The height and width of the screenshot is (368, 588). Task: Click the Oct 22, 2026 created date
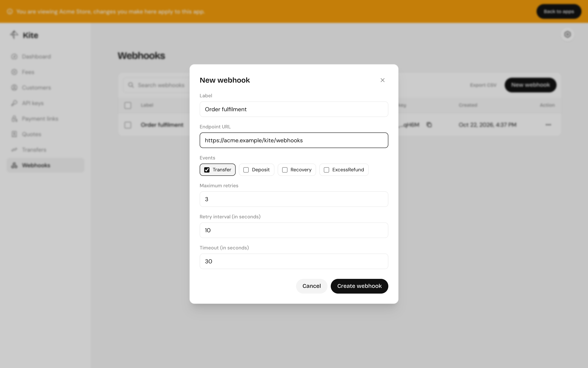(487, 125)
